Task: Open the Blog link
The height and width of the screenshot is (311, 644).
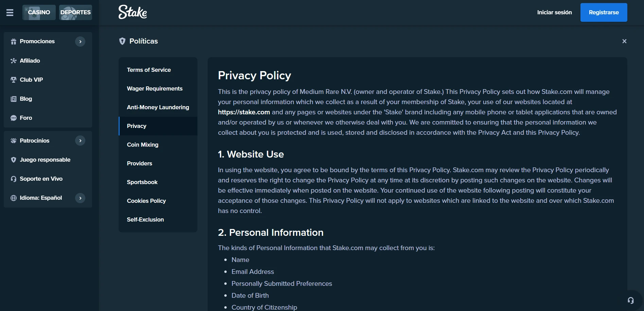Action: click(x=26, y=99)
